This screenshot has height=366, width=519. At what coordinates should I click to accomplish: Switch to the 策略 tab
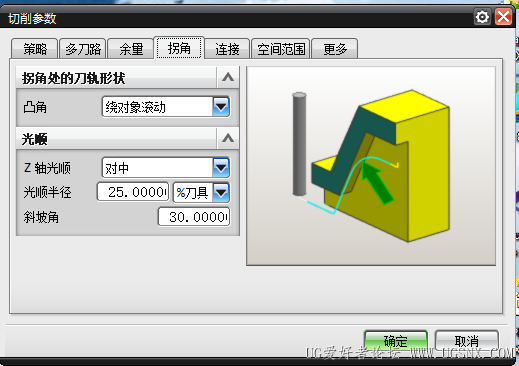35,49
